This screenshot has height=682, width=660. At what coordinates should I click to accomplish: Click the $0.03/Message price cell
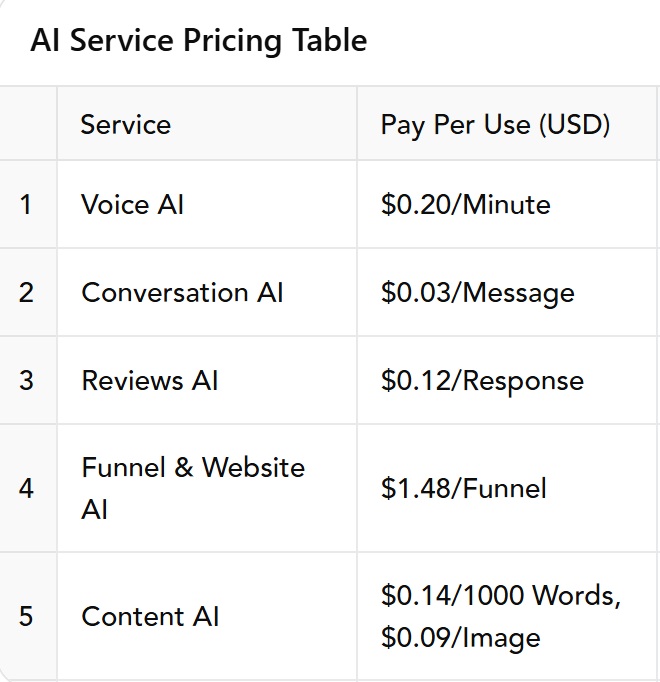pyautogui.click(x=507, y=292)
